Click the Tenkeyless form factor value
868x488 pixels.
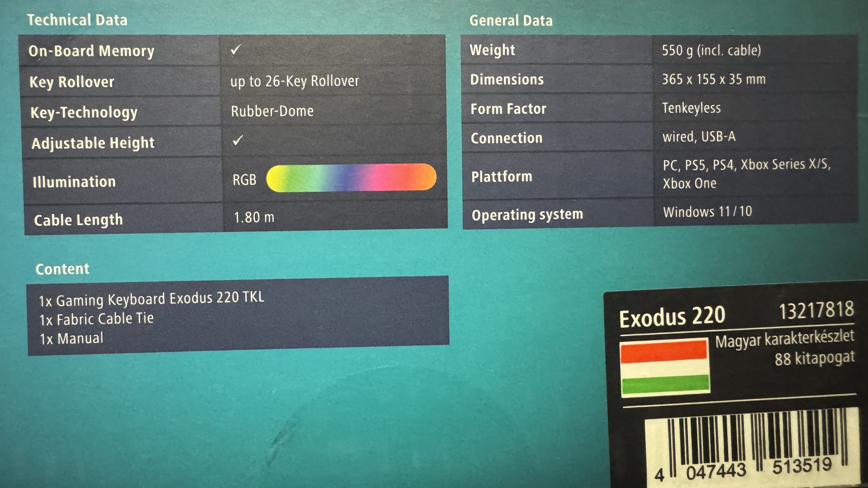(x=691, y=108)
